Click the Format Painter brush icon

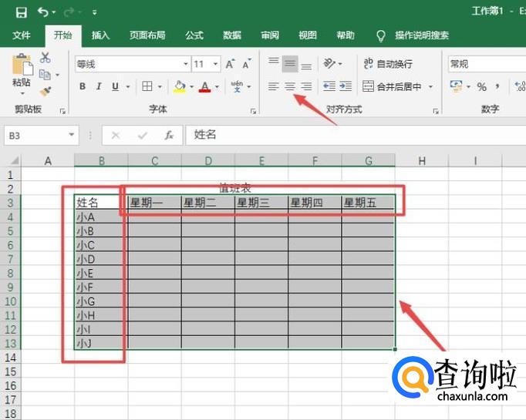pyautogui.click(x=46, y=91)
